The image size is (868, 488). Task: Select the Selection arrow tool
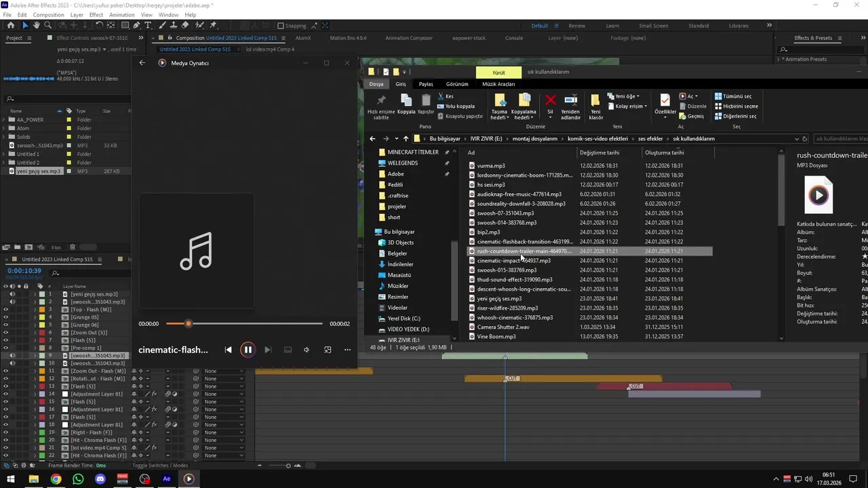(x=25, y=25)
